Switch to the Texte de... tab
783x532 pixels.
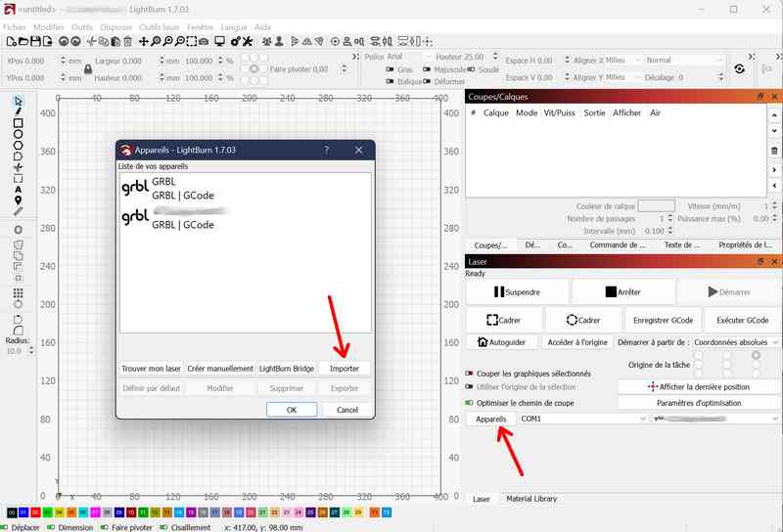point(681,245)
